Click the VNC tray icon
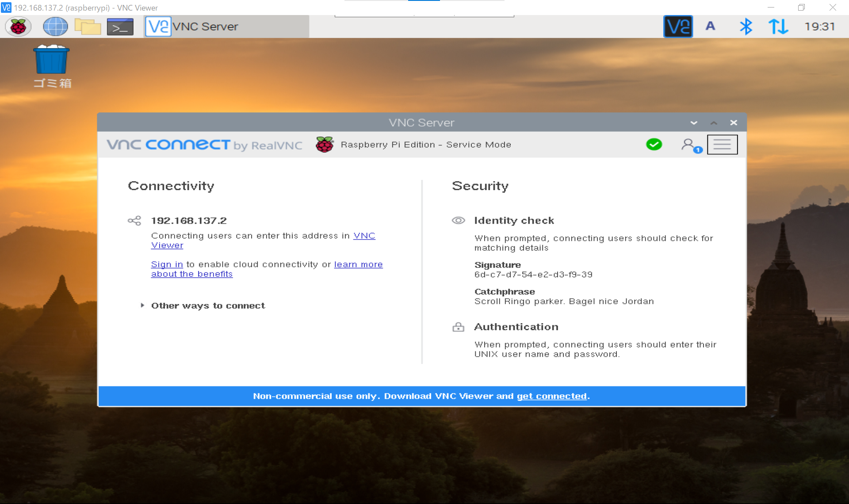 [677, 27]
